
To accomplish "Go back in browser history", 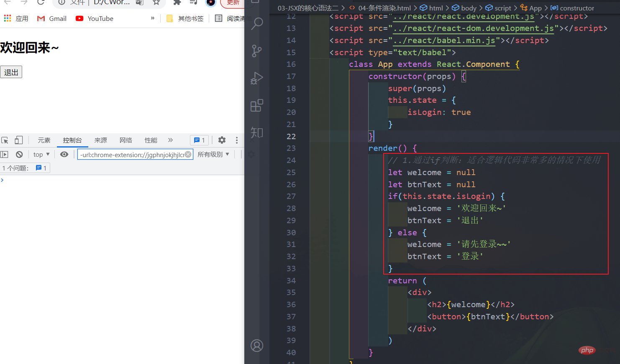I will click(x=8, y=3).
